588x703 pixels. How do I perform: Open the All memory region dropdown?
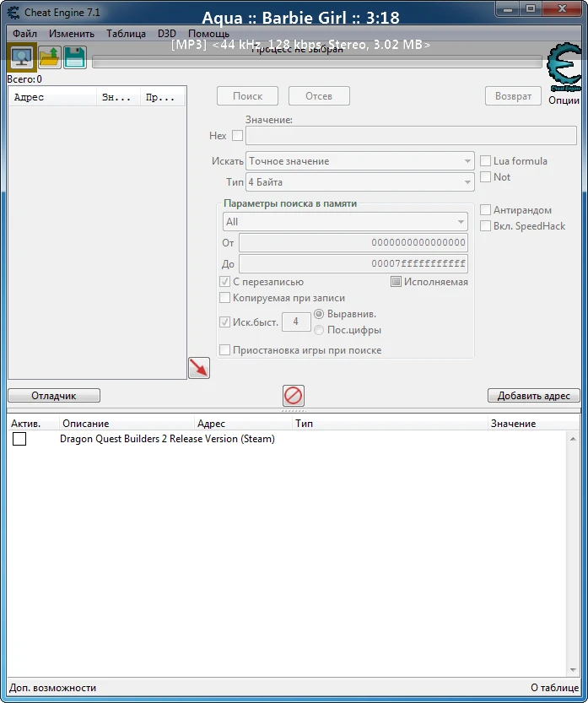(x=345, y=221)
